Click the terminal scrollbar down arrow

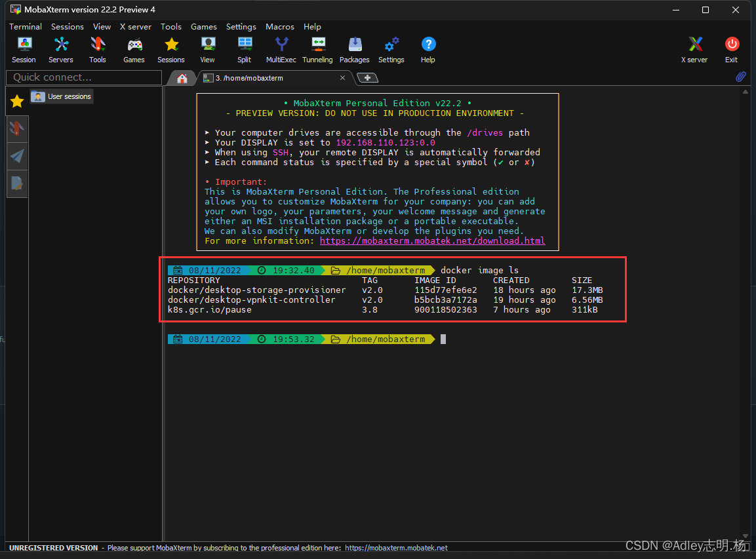(746, 536)
